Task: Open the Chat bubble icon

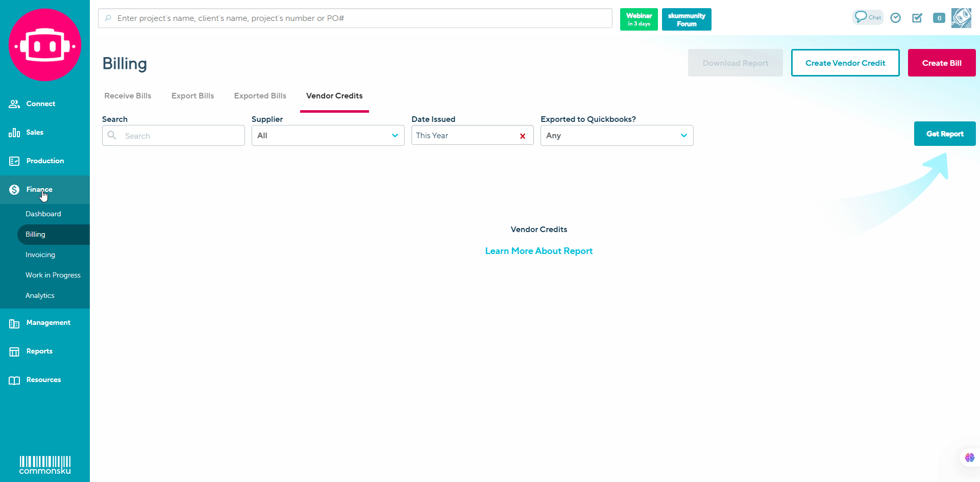Action: click(867, 17)
